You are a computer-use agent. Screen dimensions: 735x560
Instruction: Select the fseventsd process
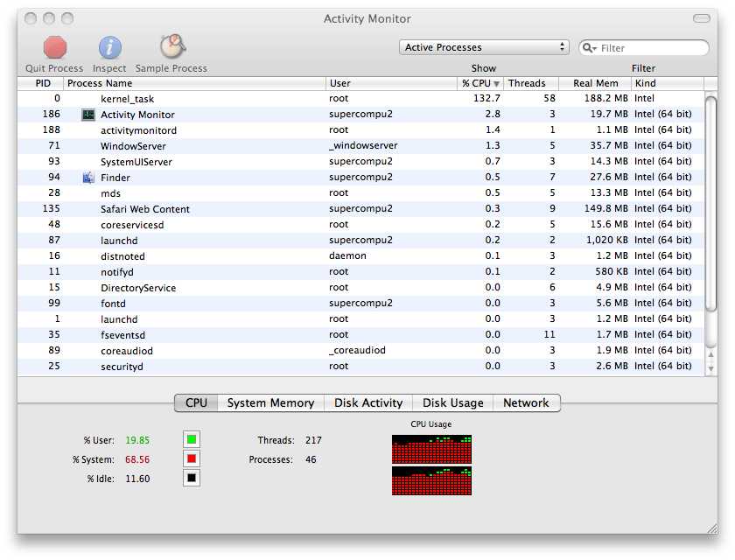pos(360,334)
